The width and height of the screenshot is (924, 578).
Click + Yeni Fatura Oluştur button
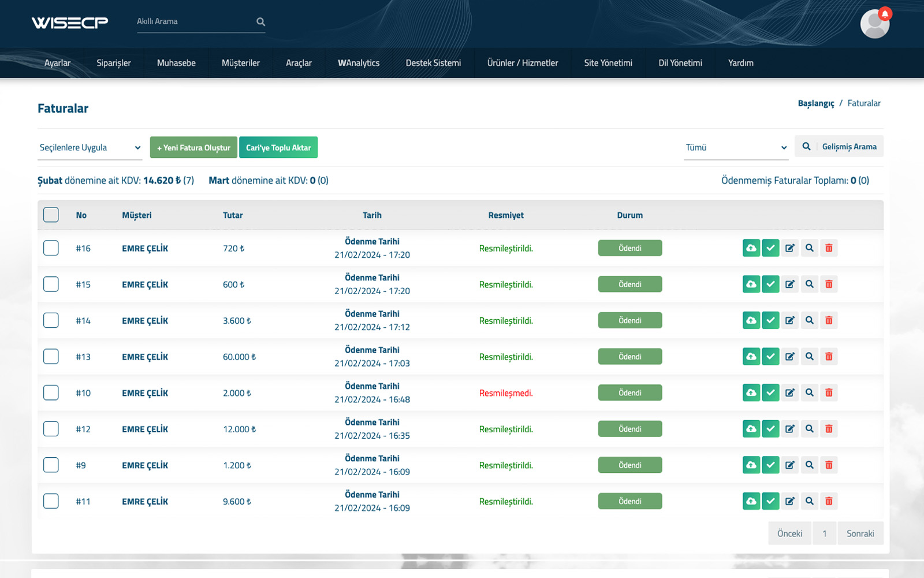(193, 147)
